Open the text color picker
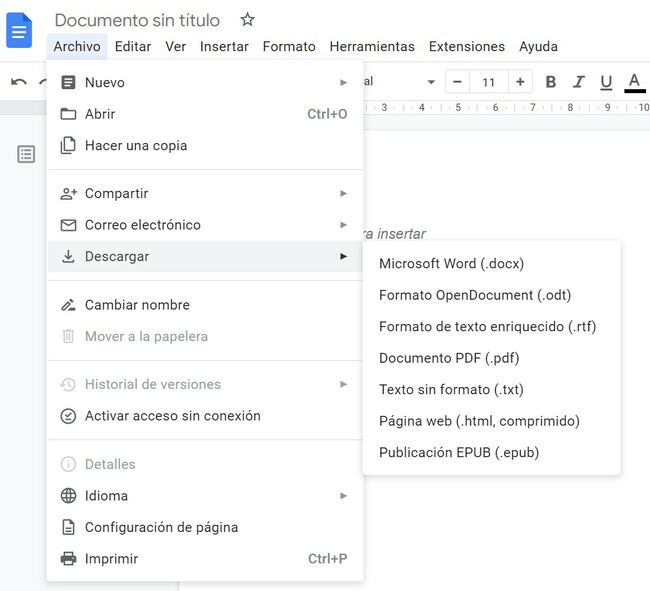Viewport: 650px width, 591px height. click(634, 82)
